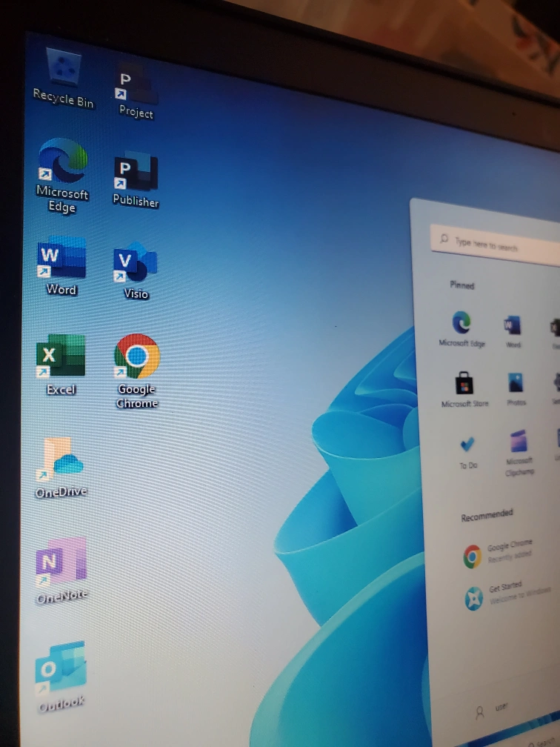The image size is (560, 747).
Task: Click the Start menu search box
Action: [x=496, y=245]
